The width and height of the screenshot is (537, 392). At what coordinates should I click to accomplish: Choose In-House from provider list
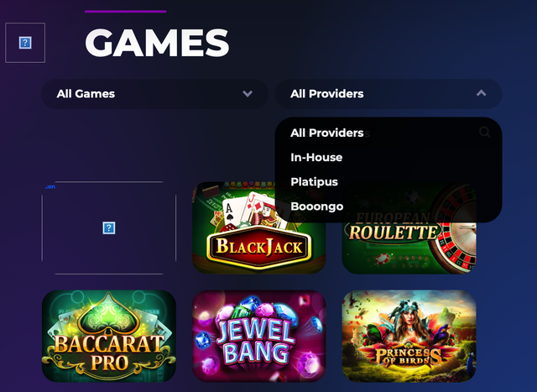pyautogui.click(x=316, y=157)
